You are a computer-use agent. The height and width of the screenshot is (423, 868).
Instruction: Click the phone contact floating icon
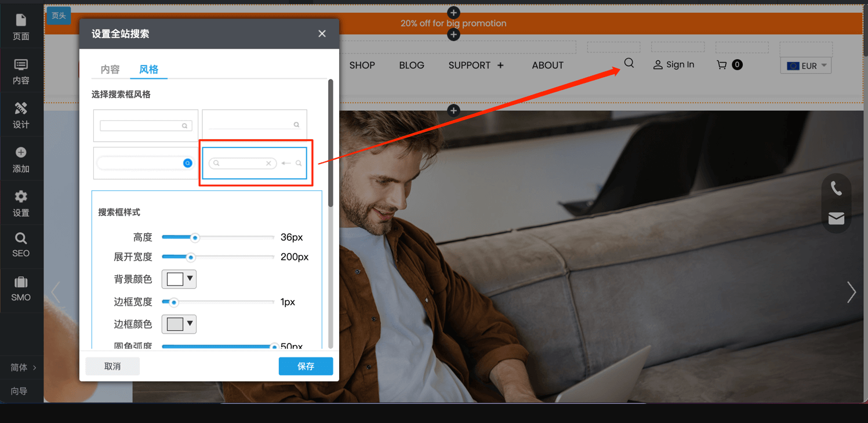pos(836,189)
